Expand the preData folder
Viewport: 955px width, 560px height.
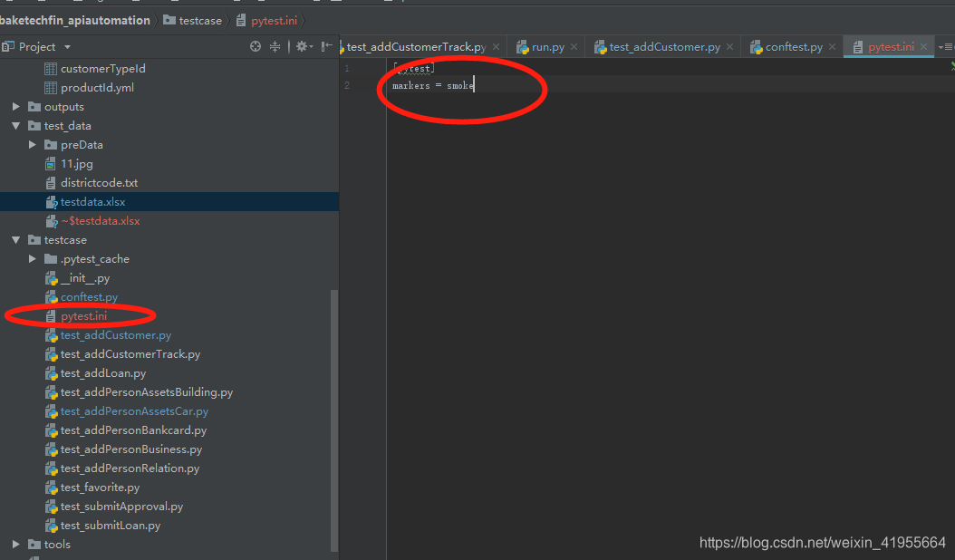[x=33, y=144]
